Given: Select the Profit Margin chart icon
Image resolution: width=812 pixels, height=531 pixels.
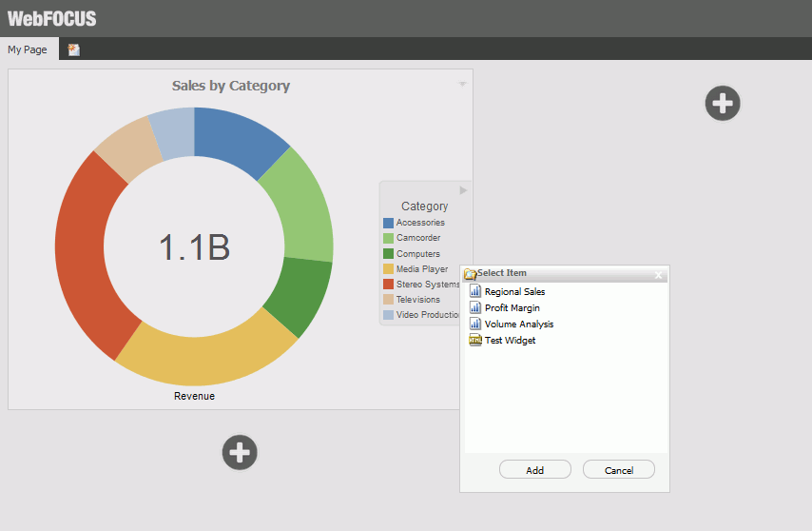Looking at the screenshot, I should click(x=475, y=308).
